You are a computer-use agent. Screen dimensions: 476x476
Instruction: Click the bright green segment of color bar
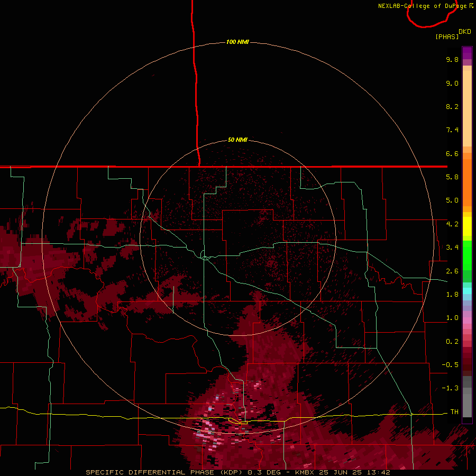click(467, 255)
